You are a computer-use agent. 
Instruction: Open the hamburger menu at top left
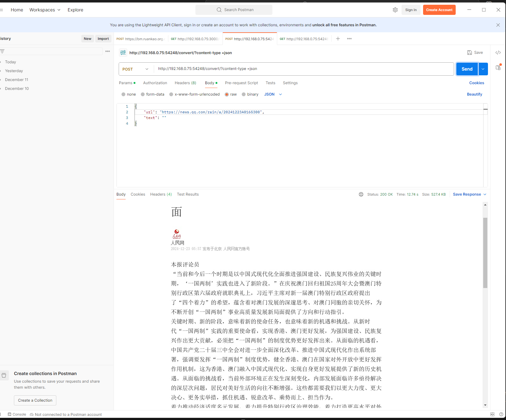tap(2, 10)
